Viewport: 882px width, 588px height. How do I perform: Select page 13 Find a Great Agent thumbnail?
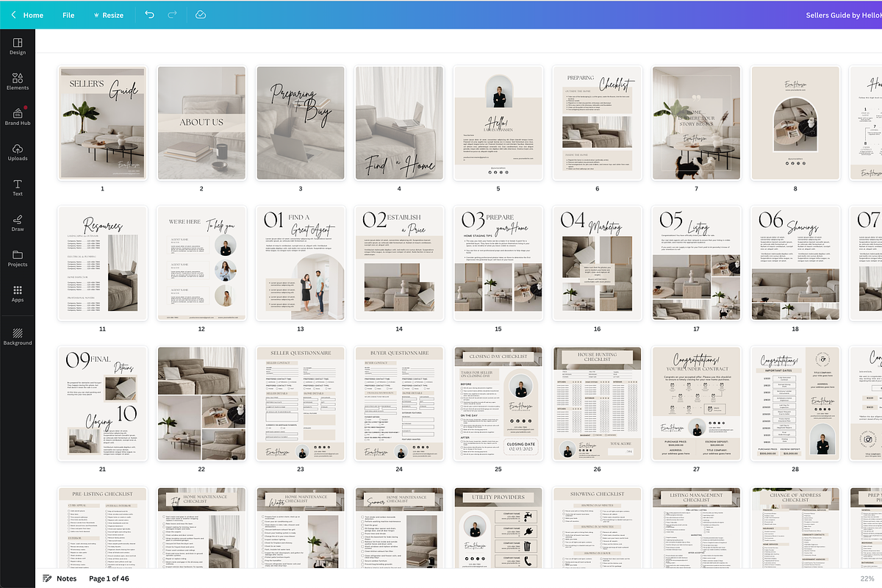click(x=300, y=263)
